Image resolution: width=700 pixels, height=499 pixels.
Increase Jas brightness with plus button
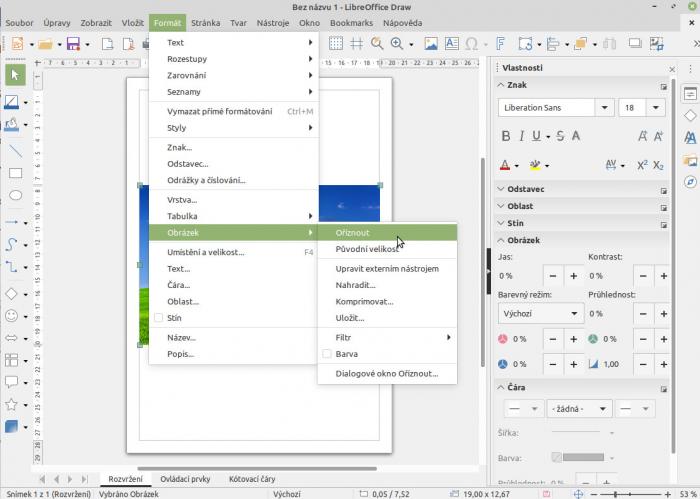[574, 276]
